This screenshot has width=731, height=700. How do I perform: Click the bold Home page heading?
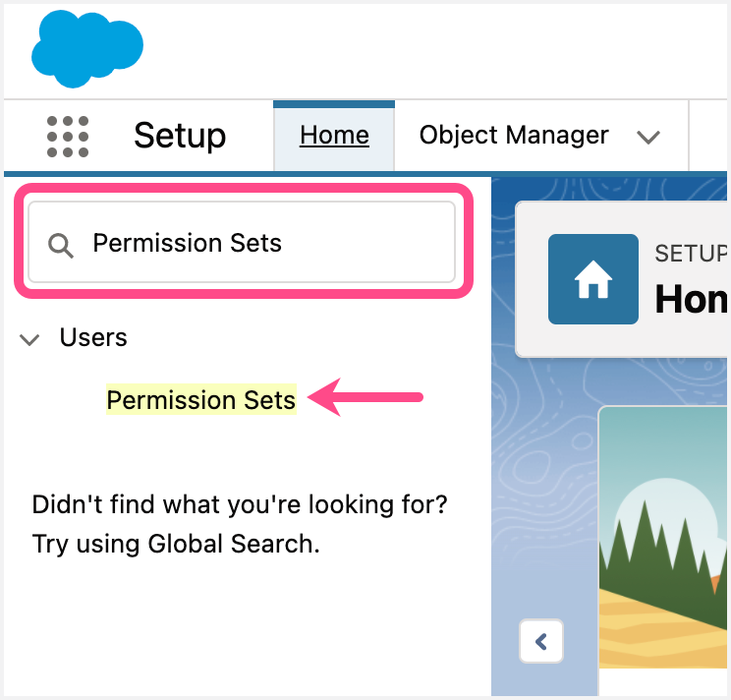click(x=691, y=298)
